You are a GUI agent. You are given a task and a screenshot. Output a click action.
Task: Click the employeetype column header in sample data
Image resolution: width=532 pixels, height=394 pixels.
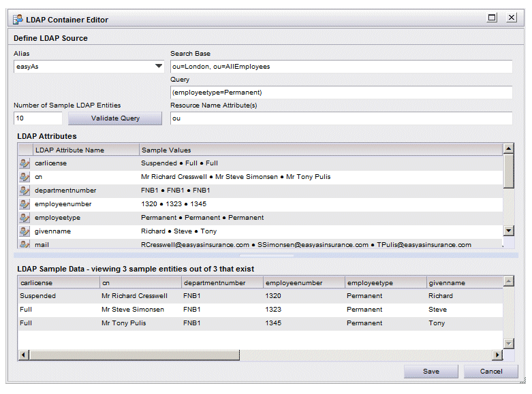386,283
